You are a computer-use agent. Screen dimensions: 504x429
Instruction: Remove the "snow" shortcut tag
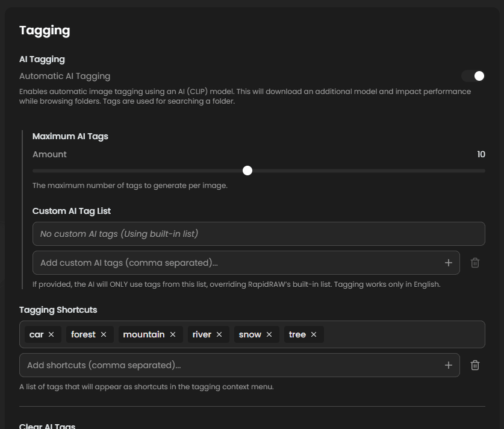point(269,334)
